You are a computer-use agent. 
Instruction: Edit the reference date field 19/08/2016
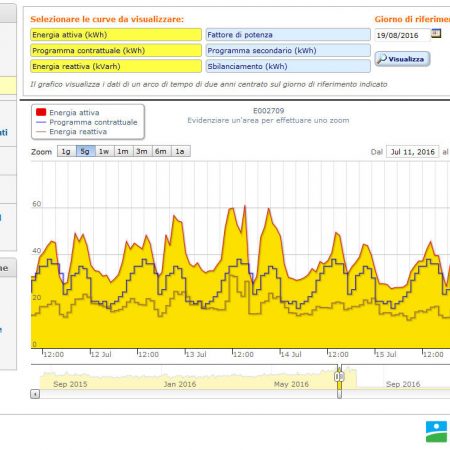click(x=402, y=35)
